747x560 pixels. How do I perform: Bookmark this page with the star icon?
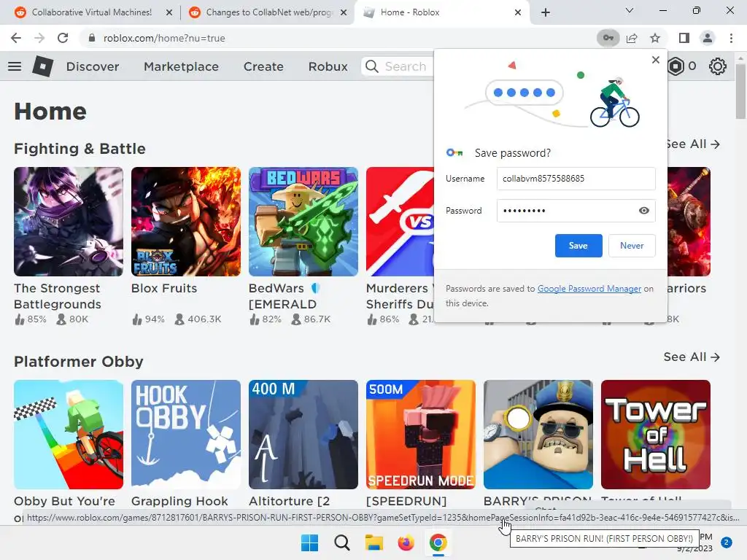coord(656,38)
